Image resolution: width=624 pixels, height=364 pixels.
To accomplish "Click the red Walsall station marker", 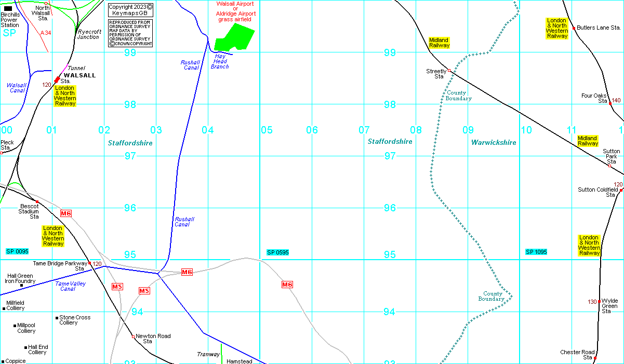I will 57,80.
